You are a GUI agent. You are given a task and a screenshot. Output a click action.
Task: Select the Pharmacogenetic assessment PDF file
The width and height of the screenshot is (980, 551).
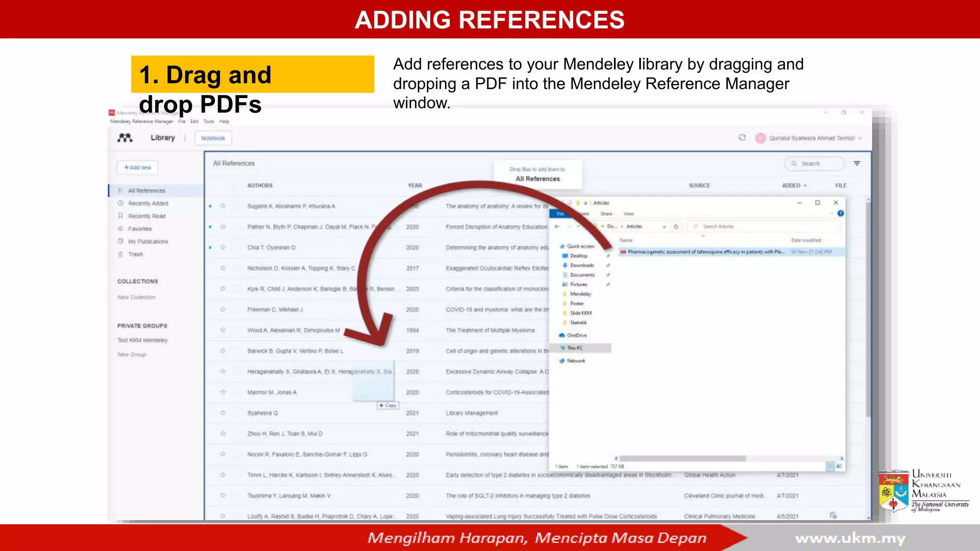click(x=732, y=252)
